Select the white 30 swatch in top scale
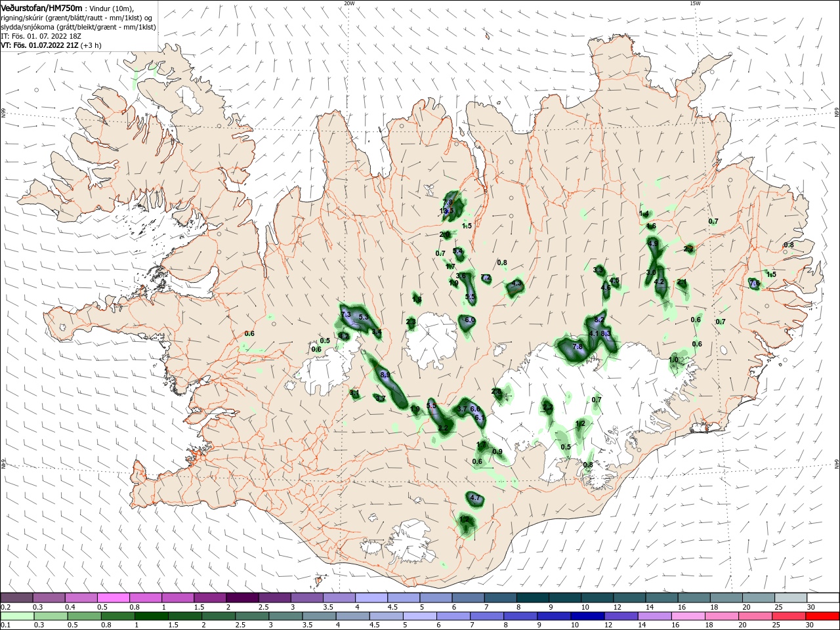840x630 pixels. [823, 598]
